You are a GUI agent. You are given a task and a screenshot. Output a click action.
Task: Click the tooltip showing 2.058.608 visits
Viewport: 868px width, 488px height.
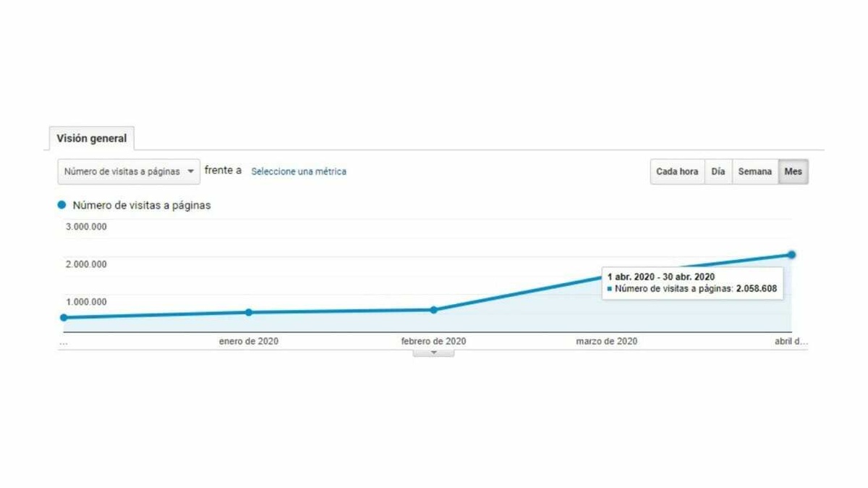tap(692, 283)
